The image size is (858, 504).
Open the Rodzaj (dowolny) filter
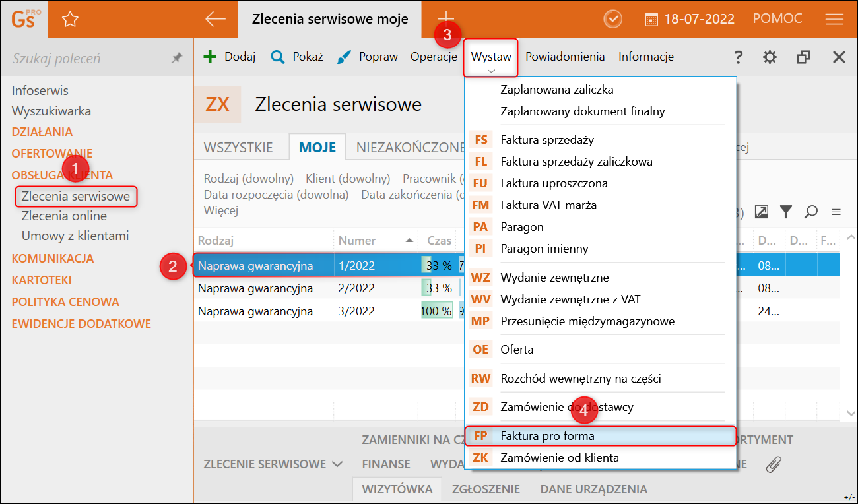[x=249, y=179]
